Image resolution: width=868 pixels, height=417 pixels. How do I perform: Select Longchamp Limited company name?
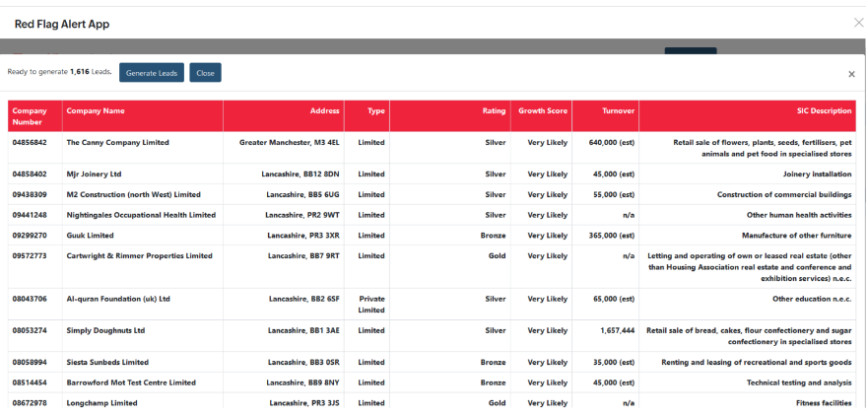point(101,402)
